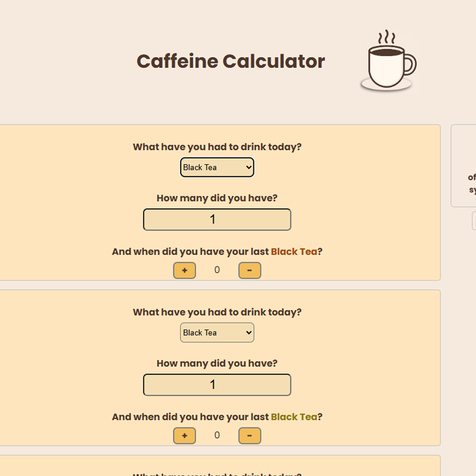The height and width of the screenshot is (476, 476).
Task: Click the olive Black Tea text in the second card
Action: (294, 417)
